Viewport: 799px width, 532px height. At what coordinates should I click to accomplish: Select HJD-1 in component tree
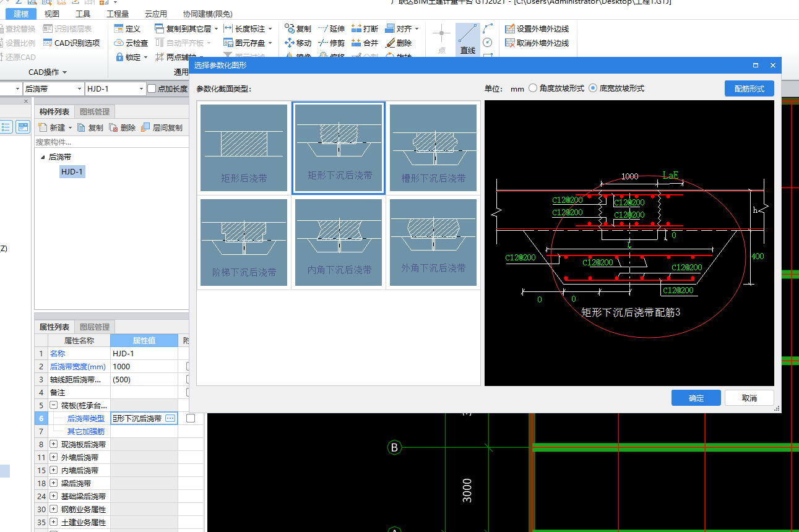coord(72,171)
